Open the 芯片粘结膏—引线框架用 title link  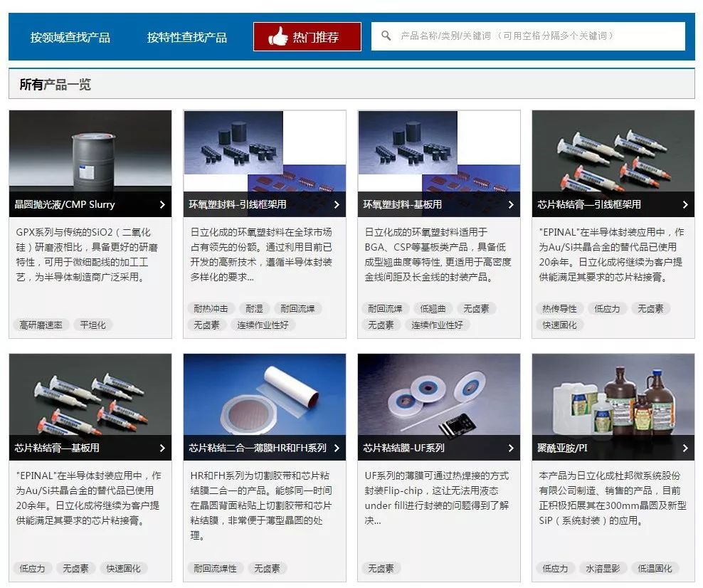(589, 204)
